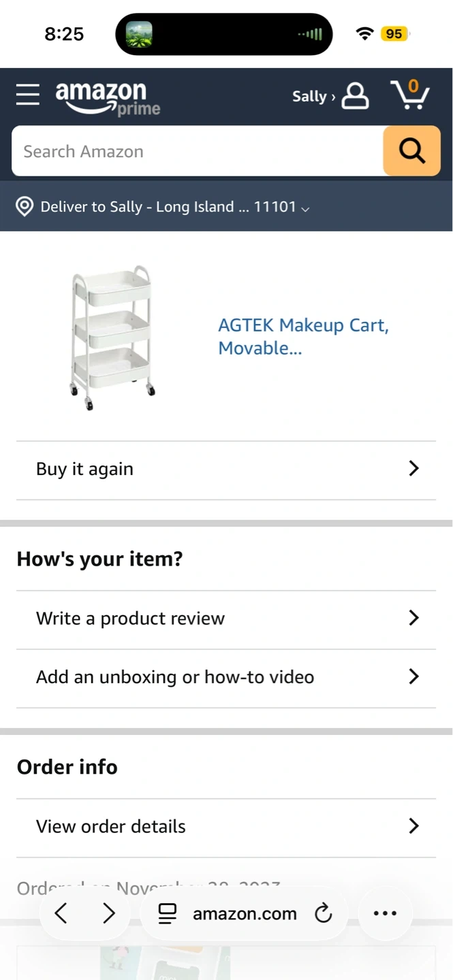
Task: Go back with browser back arrow
Action: pyautogui.click(x=61, y=913)
